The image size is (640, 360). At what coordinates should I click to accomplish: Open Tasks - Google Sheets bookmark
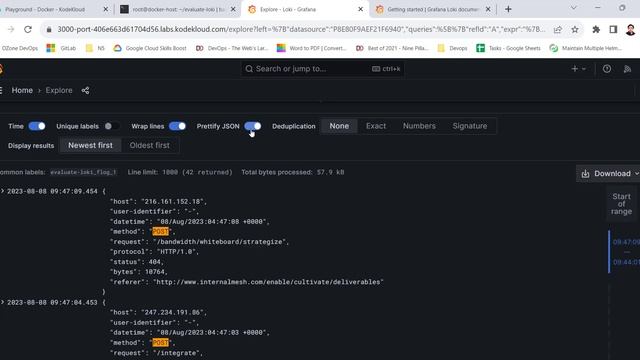[x=508, y=48]
